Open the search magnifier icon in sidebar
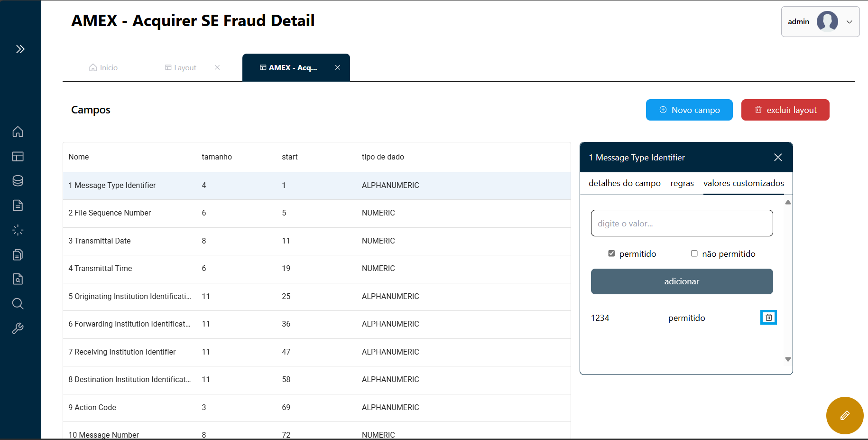Screen dimensions: 868x440 point(18,304)
